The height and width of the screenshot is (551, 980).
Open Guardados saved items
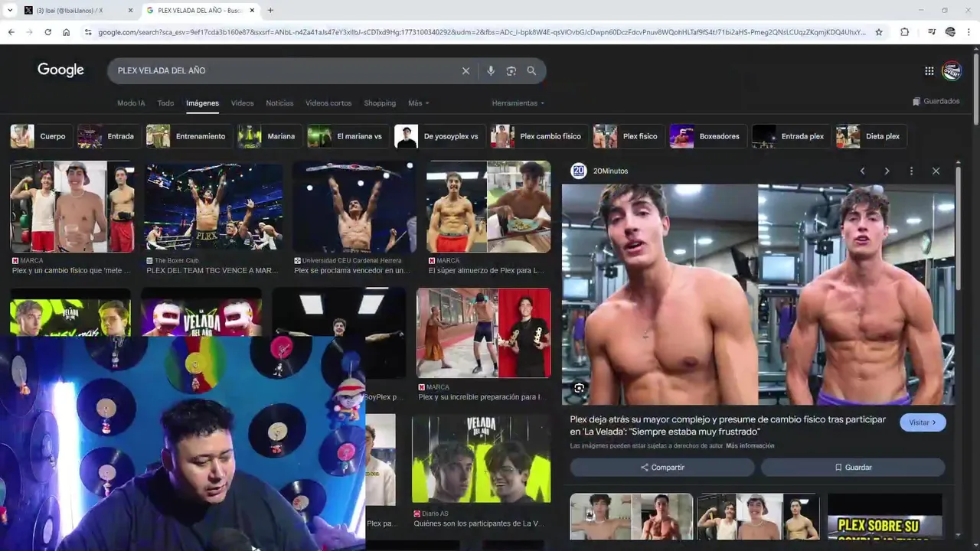click(936, 101)
